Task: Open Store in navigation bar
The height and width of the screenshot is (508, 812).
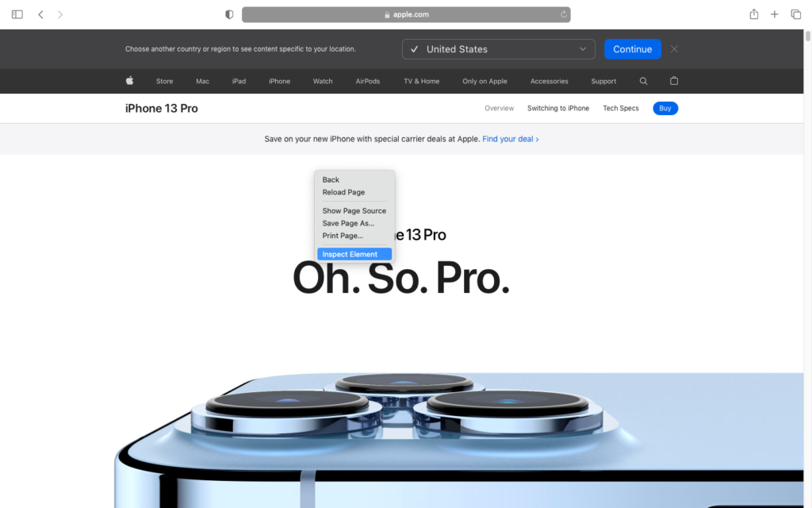Action: click(x=165, y=81)
